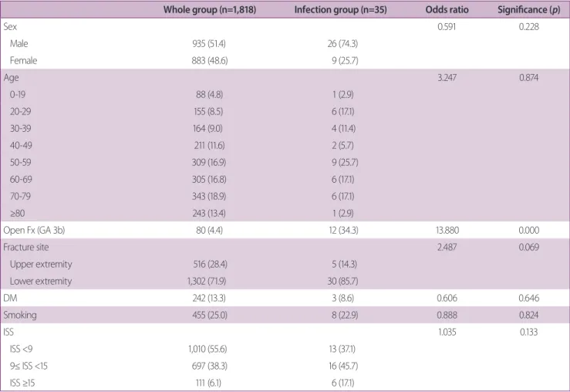Image resolution: width=570 pixels, height=392 pixels.
Task: Click the value '155 (8.5)'
Action: (208, 111)
